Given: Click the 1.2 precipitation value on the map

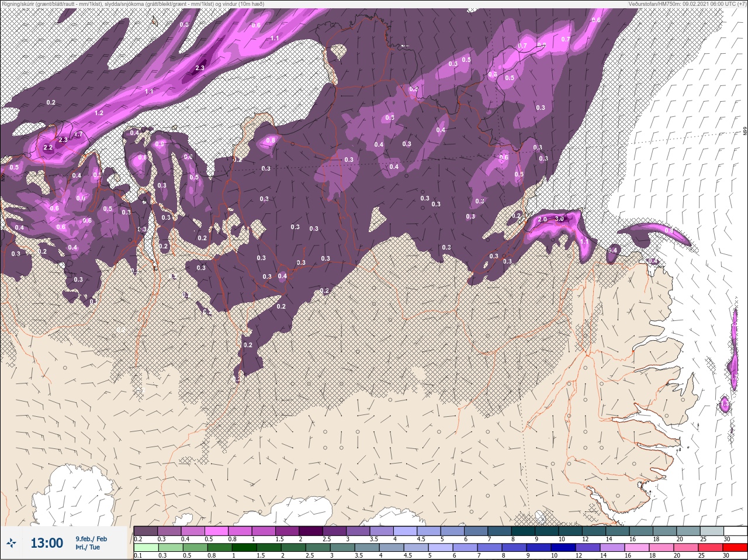Looking at the screenshot, I should pyautogui.click(x=99, y=113).
